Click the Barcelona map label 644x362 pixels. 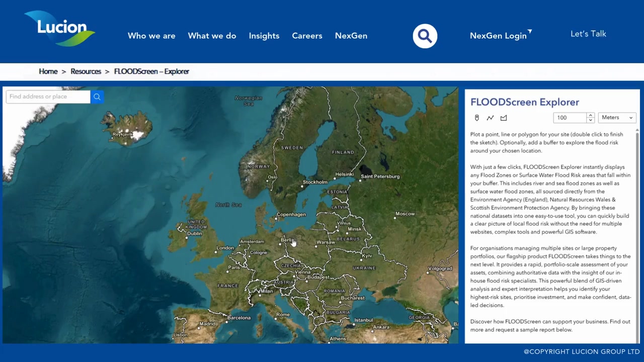pyautogui.click(x=239, y=318)
